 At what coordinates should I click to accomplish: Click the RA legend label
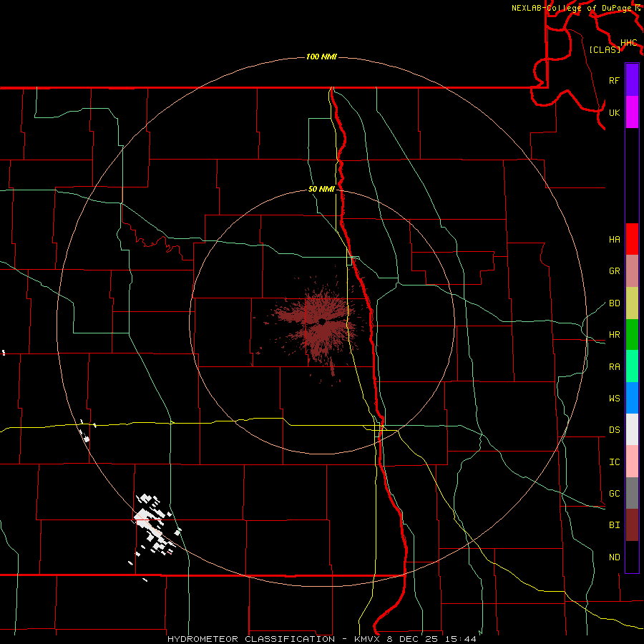pyautogui.click(x=614, y=366)
